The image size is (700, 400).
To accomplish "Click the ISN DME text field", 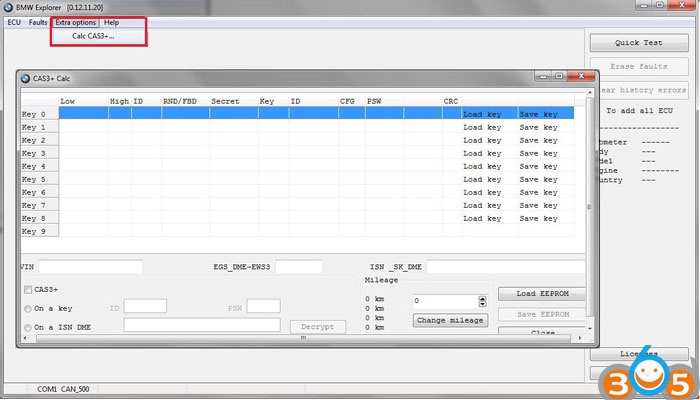I will (x=202, y=325).
